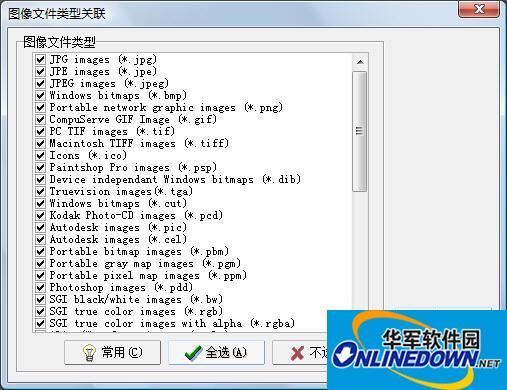Toggle Portable network graphic images (*.png) checkbox

click(x=40, y=107)
